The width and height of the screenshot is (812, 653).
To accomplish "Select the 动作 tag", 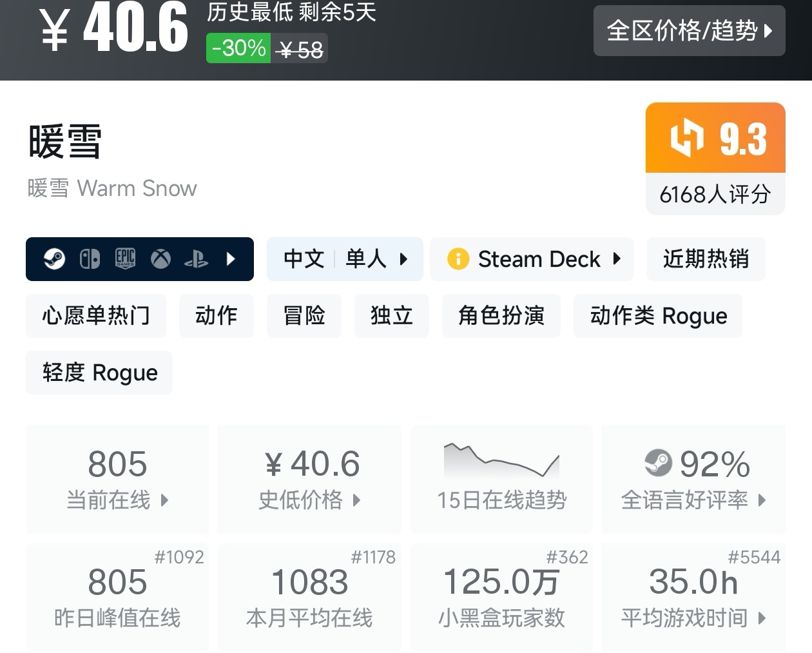I will (217, 316).
